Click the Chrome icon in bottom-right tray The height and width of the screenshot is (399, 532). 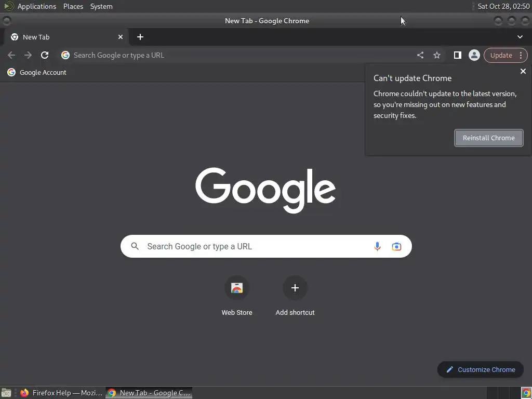[x=526, y=393]
